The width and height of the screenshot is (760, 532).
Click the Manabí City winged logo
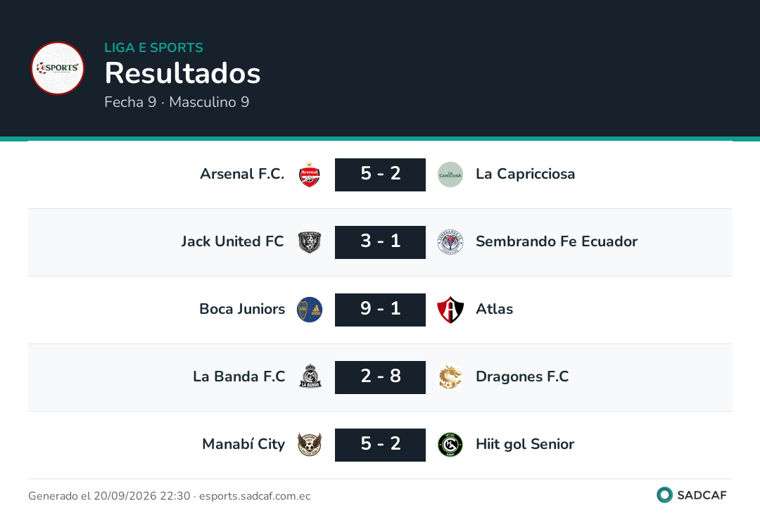[x=309, y=444]
